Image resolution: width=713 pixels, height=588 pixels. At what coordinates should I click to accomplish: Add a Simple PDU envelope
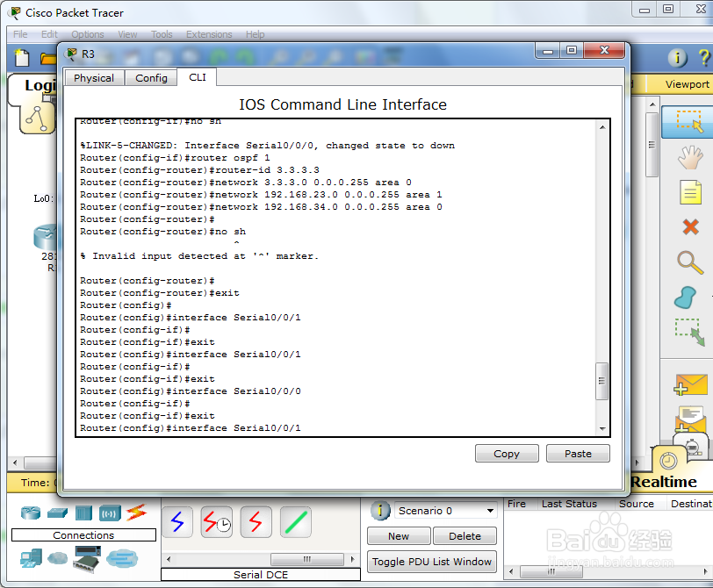pos(690,384)
